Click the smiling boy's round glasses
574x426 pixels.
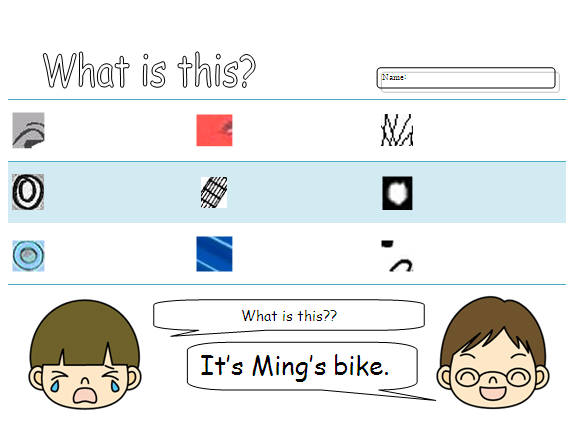pyautogui.click(x=493, y=378)
